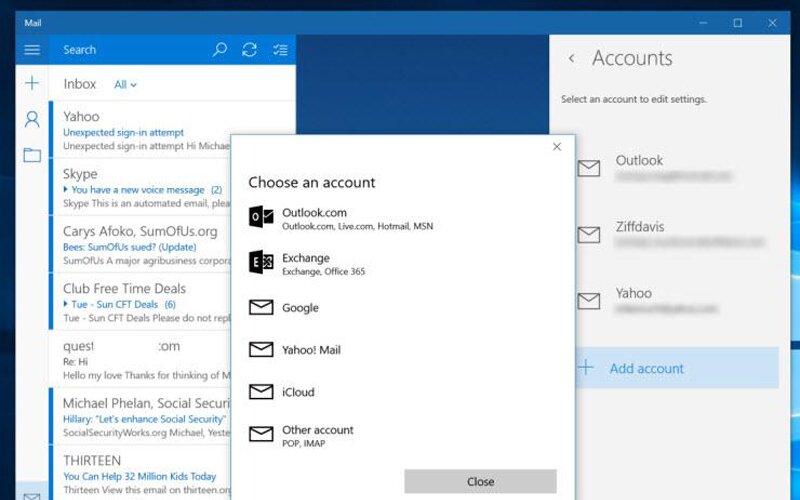Go back using Accounts back arrow

(x=571, y=58)
